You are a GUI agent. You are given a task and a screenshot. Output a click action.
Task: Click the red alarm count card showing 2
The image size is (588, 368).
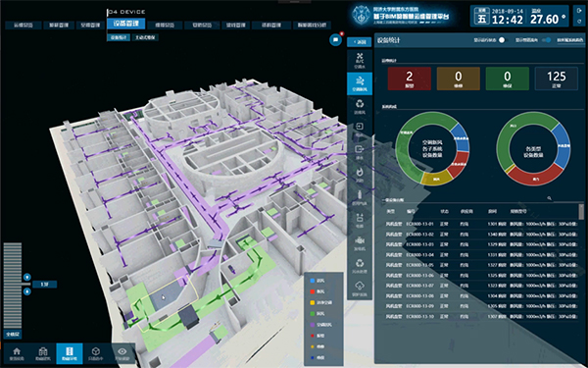(x=409, y=79)
